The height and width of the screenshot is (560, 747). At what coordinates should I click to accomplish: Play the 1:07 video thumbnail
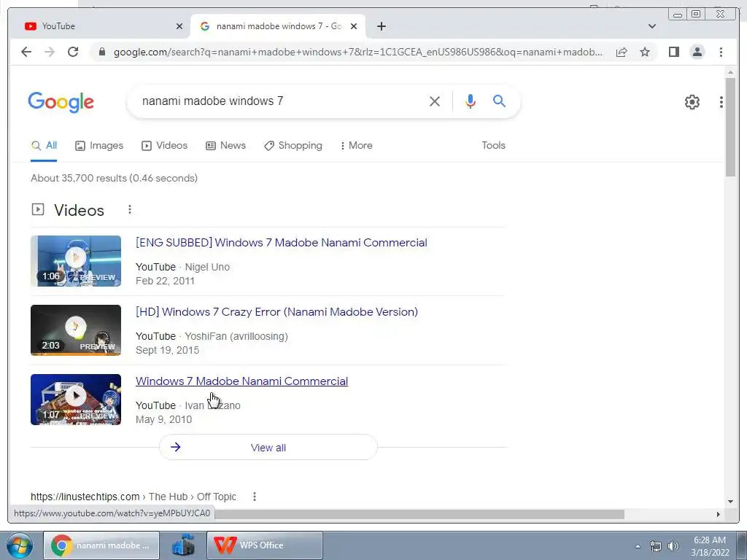76,400
